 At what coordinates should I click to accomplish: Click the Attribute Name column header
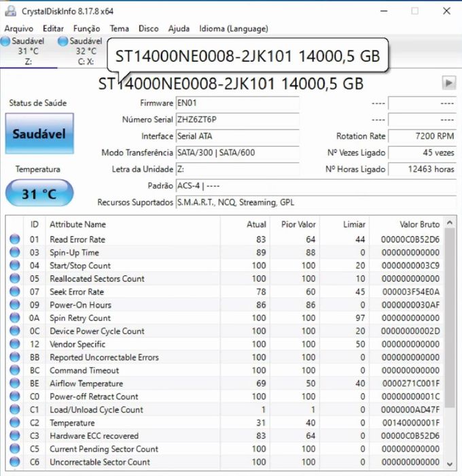(x=132, y=224)
